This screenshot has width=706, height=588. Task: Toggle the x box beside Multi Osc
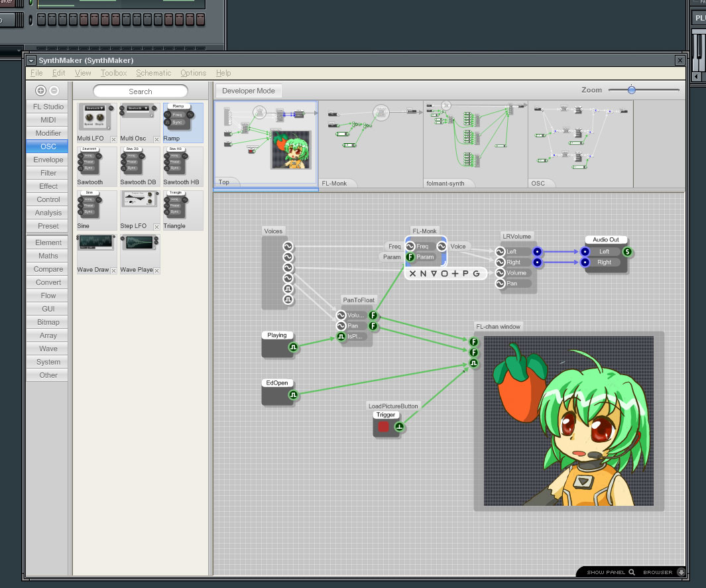[x=156, y=140]
